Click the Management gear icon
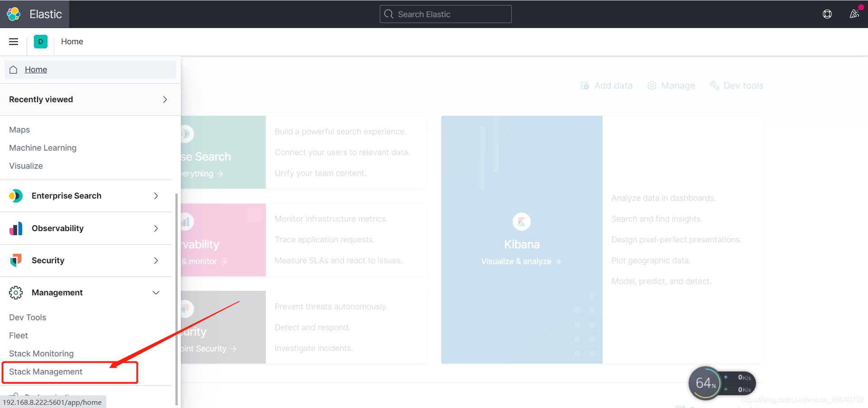 [16, 293]
